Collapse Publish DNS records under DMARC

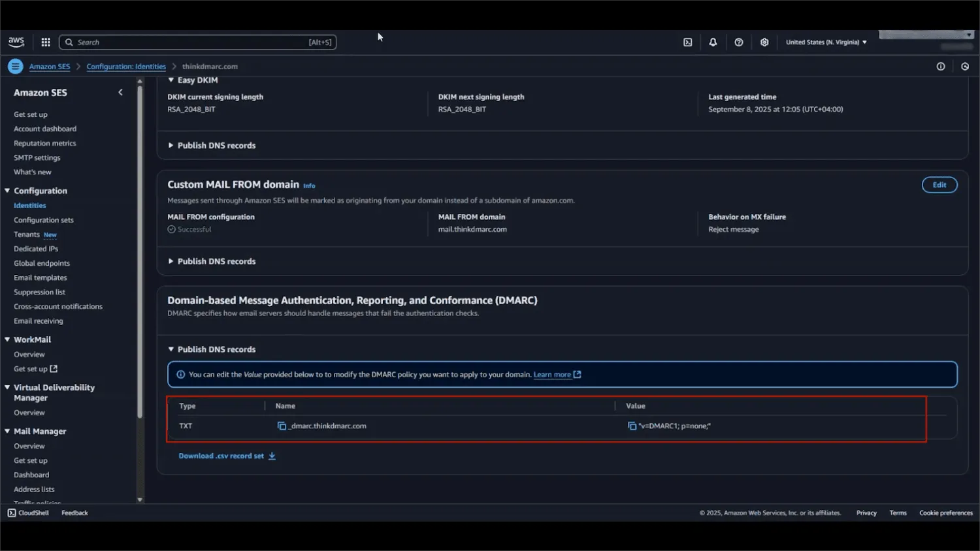point(171,349)
